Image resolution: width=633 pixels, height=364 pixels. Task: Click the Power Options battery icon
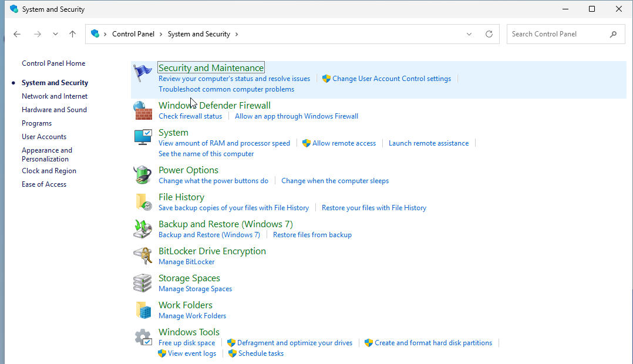point(143,175)
